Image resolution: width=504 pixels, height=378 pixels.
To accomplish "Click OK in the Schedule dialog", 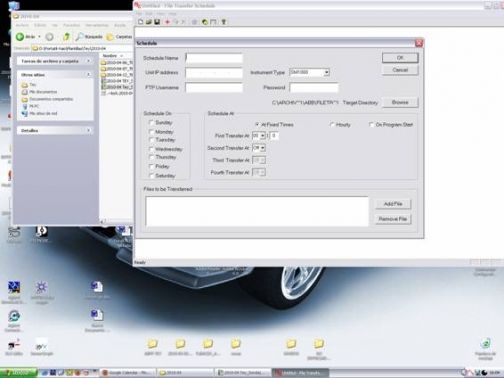I will tap(400, 58).
